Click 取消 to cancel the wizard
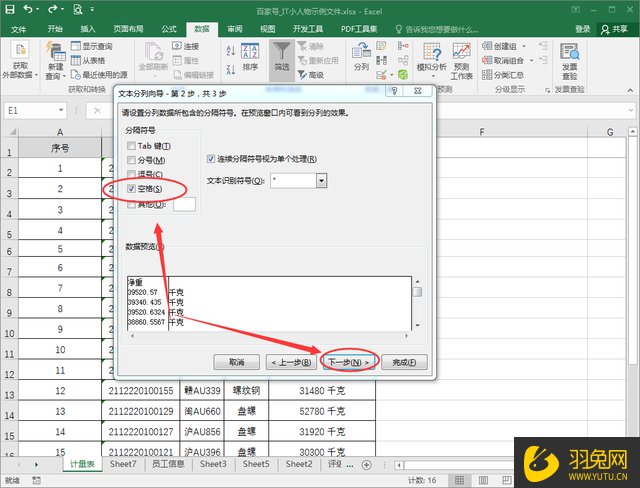This screenshot has width=640, height=488. (x=237, y=362)
